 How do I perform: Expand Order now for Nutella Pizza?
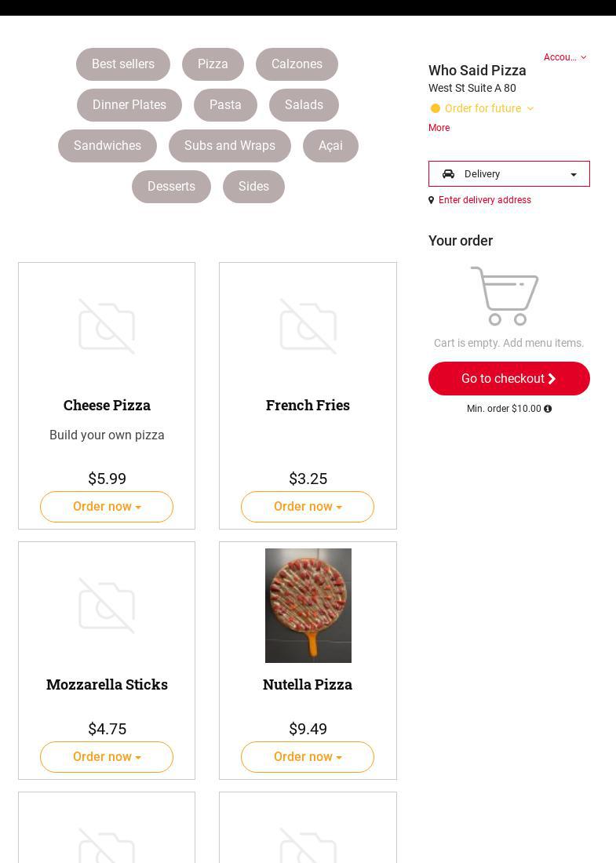point(308,757)
